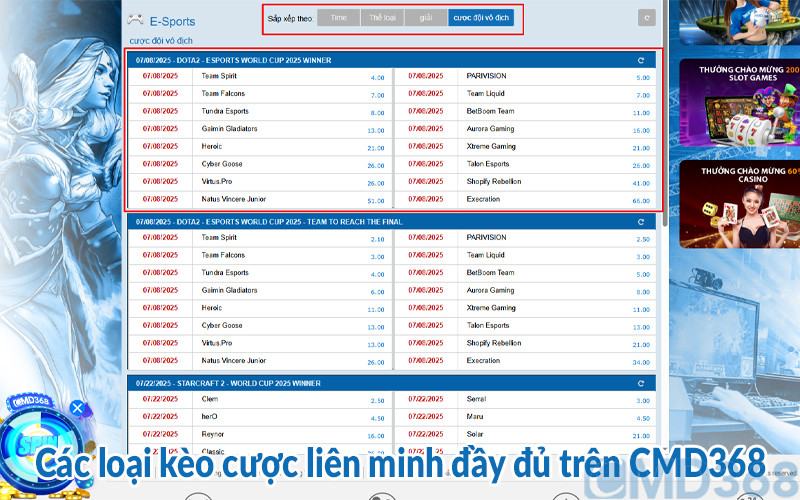The image size is (800, 500).
Task: Refresh the DOTA2 World Cup 2025 Winner section
Action: click(641, 60)
